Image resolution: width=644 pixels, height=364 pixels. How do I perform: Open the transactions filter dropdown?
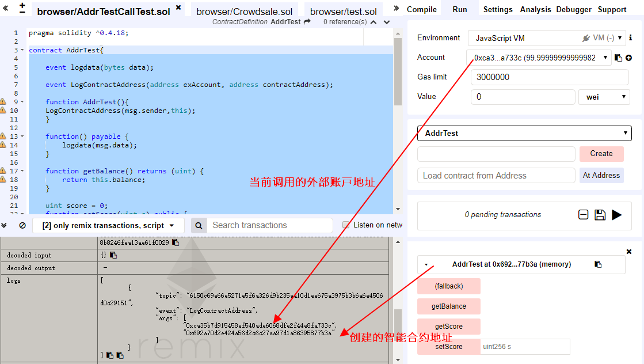coord(108,226)
